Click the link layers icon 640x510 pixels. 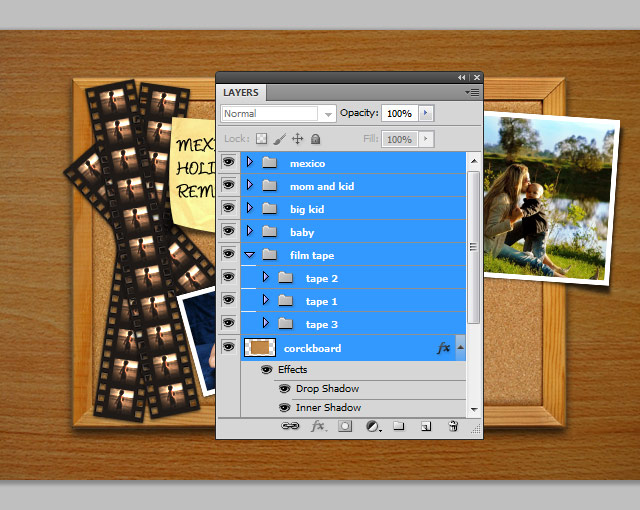click(291, 426)
